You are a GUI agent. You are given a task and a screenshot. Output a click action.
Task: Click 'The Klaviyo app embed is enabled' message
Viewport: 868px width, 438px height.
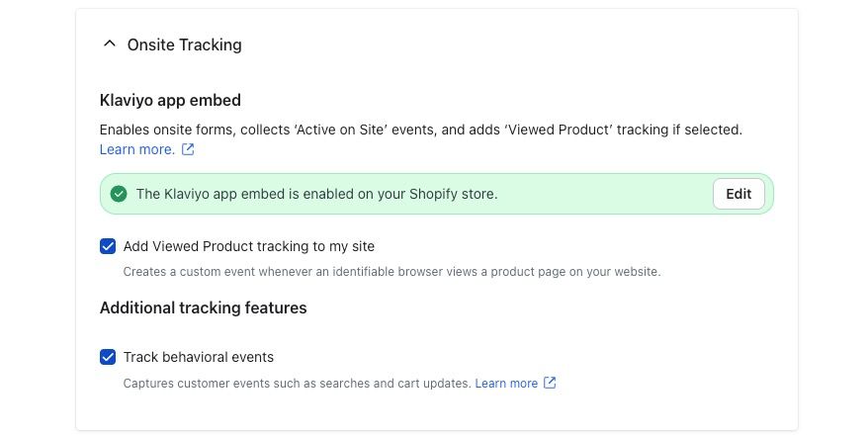[x=316, y=194]
